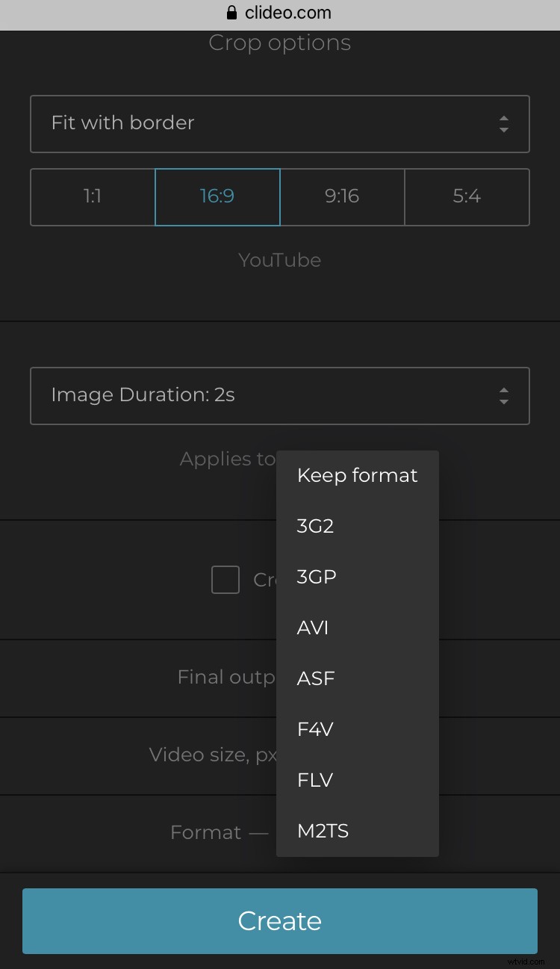Select the 16:9 YouTube aspect ratio

(217, 196)
